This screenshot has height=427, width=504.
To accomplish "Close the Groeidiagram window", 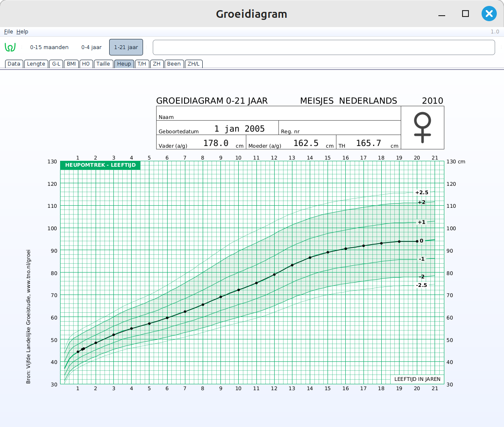I will click(x=489, y=14).
